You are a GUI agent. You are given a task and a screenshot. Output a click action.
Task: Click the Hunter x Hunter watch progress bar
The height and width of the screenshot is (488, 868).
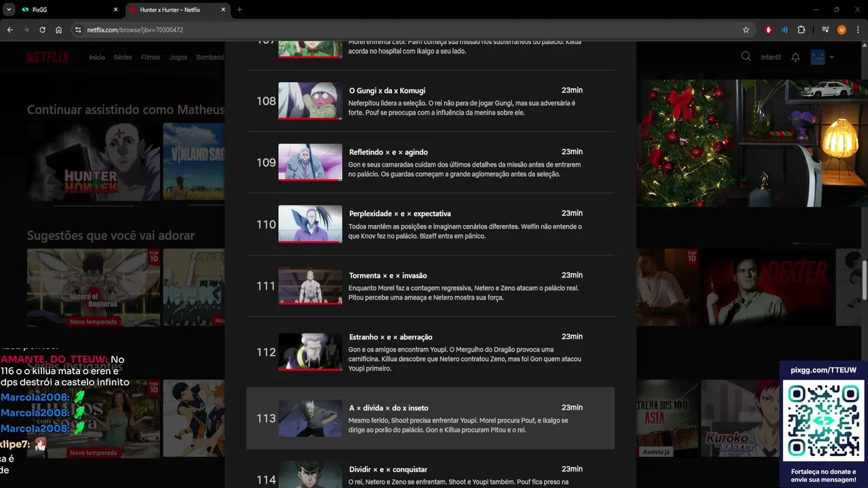click(x=94, y=205)
